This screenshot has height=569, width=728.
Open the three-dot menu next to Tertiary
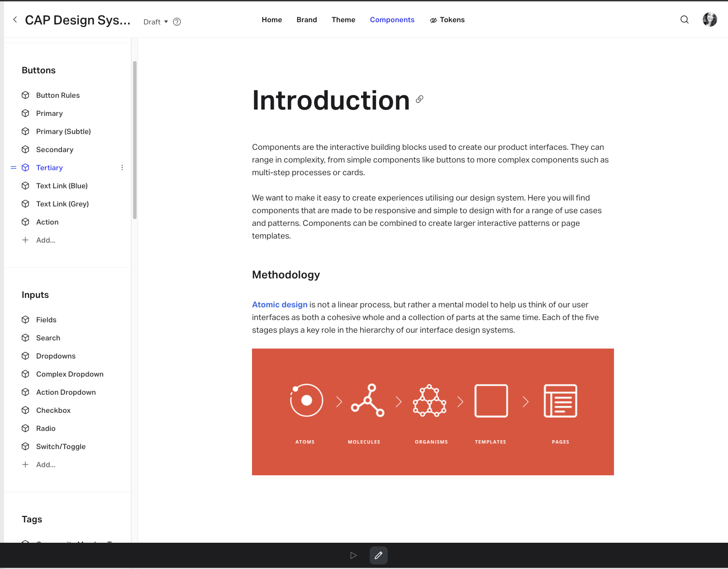click(x=122, y=167)
